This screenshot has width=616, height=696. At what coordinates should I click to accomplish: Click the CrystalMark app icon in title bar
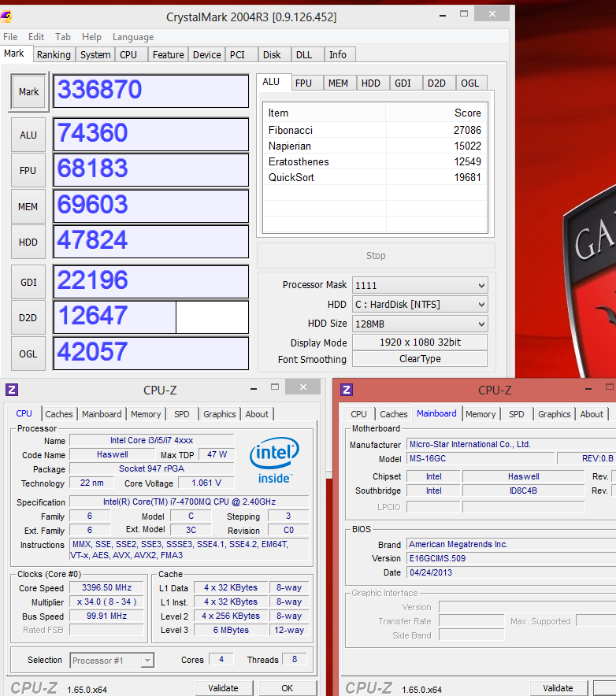tap(6, 17)
